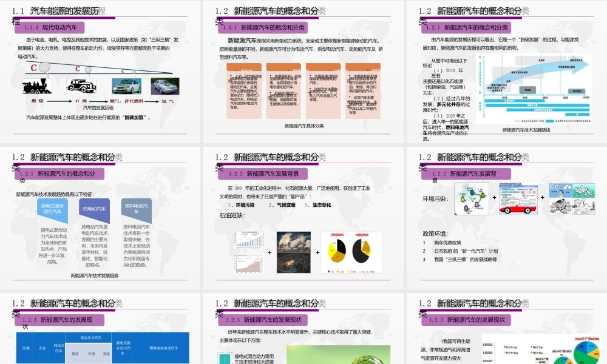Click the steam locomotive picture
This screenshot has width=607, height=364.
point(37,86)
